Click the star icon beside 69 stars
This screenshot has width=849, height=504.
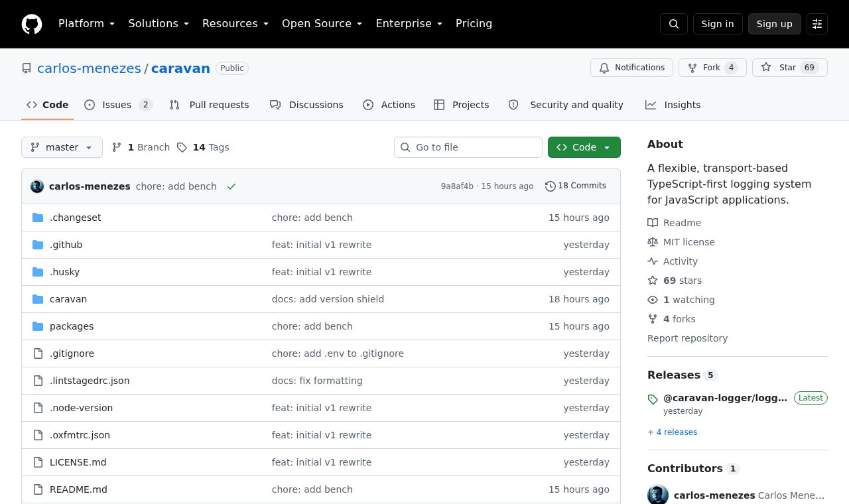[x=653, y=281]
